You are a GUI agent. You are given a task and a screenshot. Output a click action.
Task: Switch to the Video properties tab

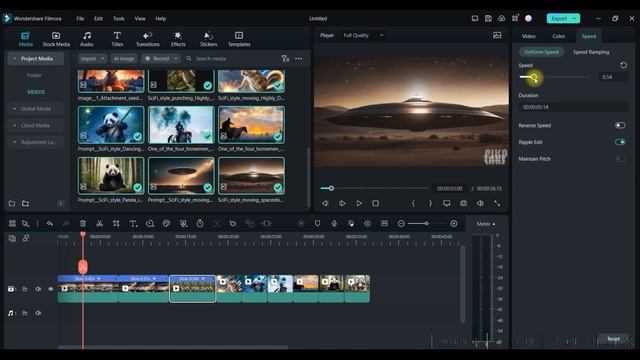coord(529,36)
